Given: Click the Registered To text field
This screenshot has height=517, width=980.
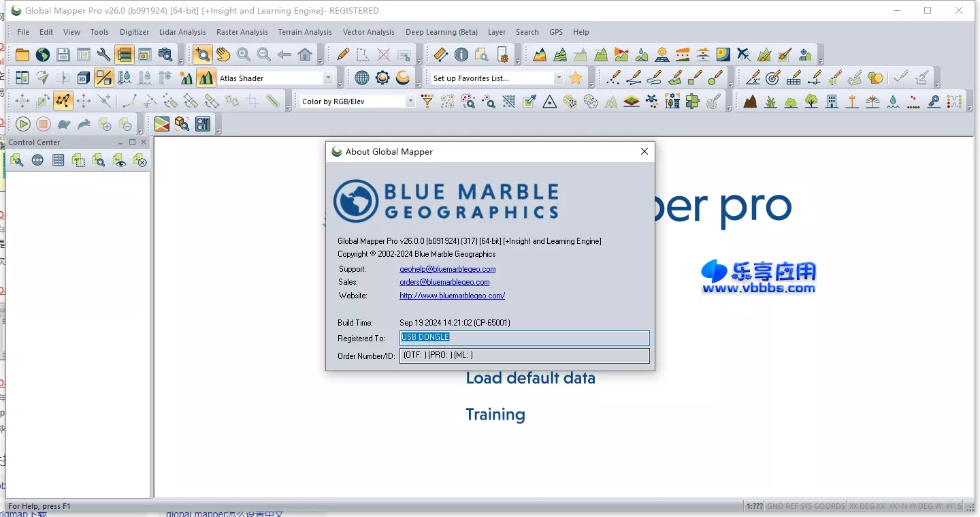Looking at the screenshot, I should (524, 338).
